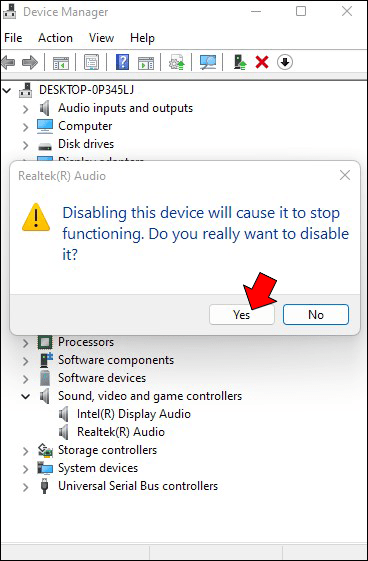Viewport: 368px width, 561px height.
Task: Select the Realtek(R) Audio device
Action: 121,432
